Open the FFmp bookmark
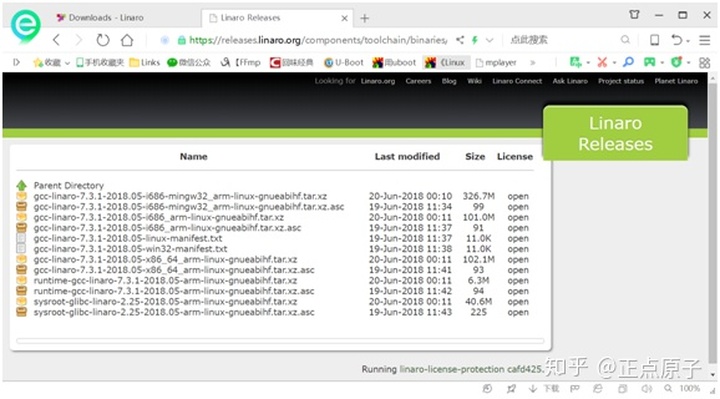This screenshot has width=720, height=399. click(240, 62)
